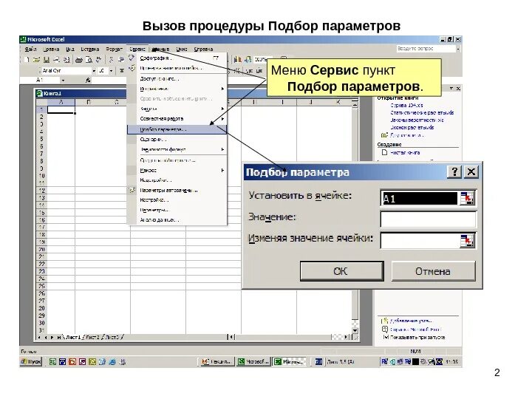
Task: Open the Файл menu
Action: tap(30, 50)
